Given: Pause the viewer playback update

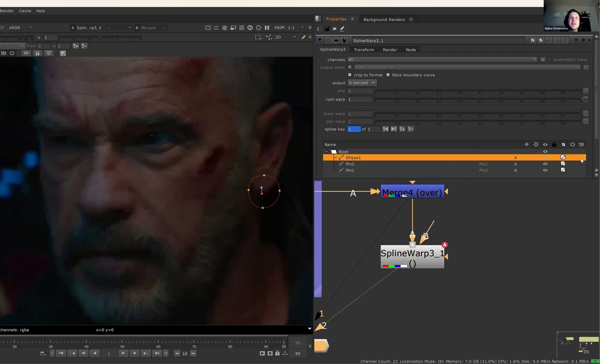Looking at the screenshot, I should (x=267, y=28).
